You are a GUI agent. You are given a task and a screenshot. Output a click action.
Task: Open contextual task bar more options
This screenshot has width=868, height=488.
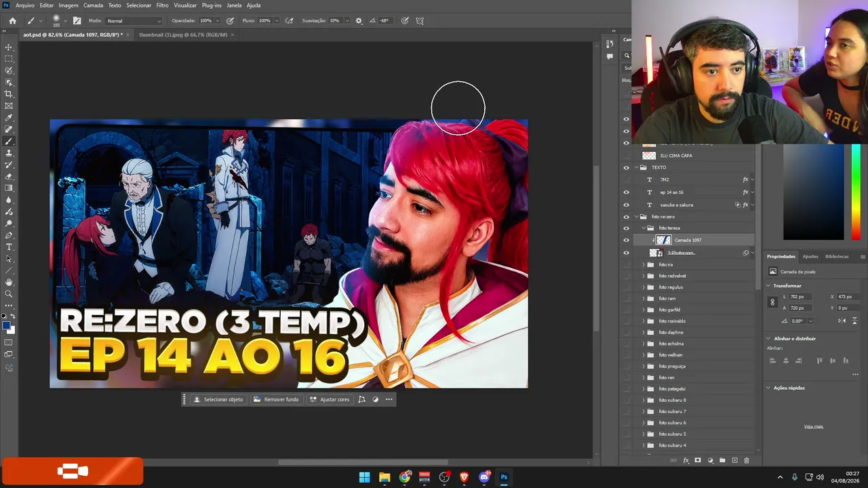pos(389,399)
